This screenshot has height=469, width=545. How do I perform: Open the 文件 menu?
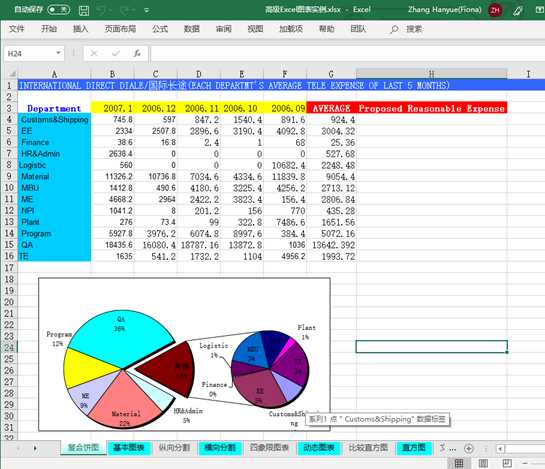16,29
